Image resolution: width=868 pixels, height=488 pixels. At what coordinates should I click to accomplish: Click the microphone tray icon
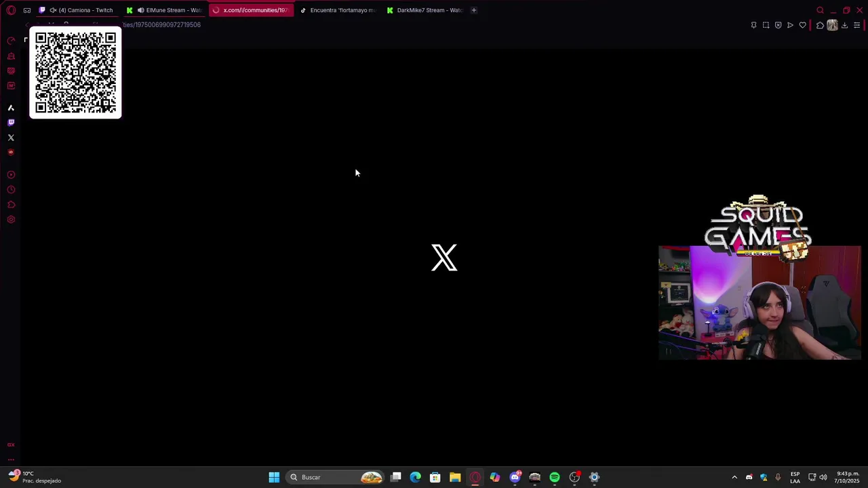coord(778,477)
